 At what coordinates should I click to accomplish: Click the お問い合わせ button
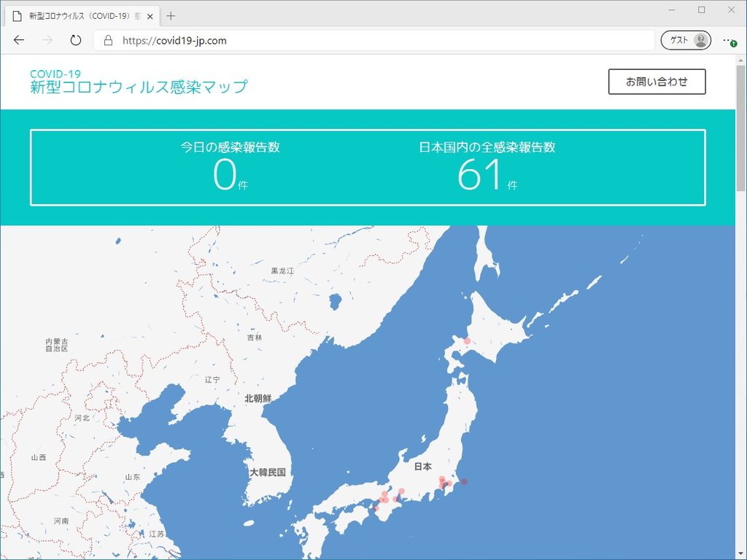point(656,82)
